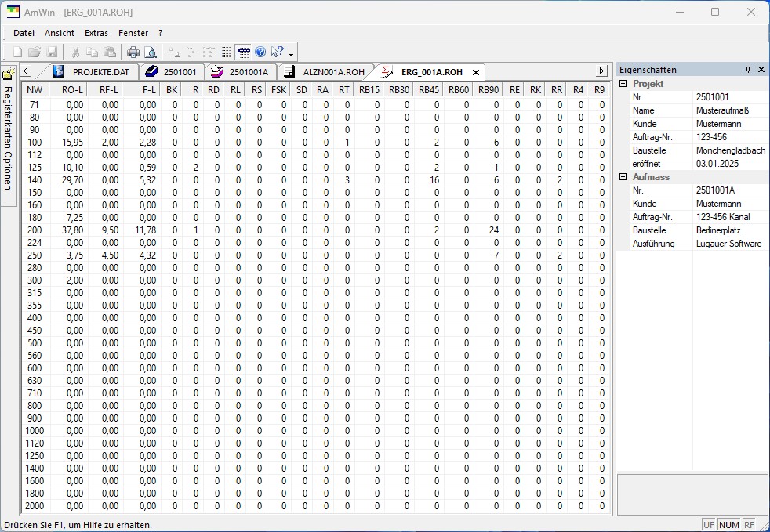770x532 pixels.
Task: Open the Extras menu
Action: (96, 33)
